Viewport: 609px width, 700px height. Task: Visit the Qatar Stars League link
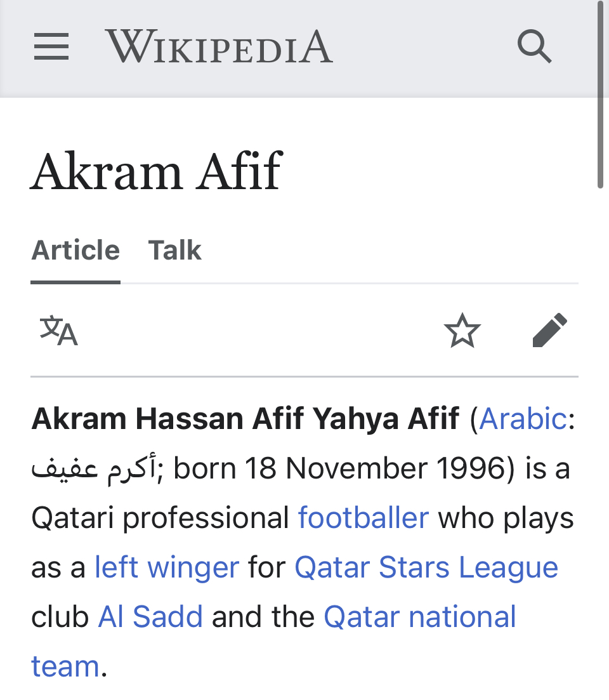[x=426, y=567]
